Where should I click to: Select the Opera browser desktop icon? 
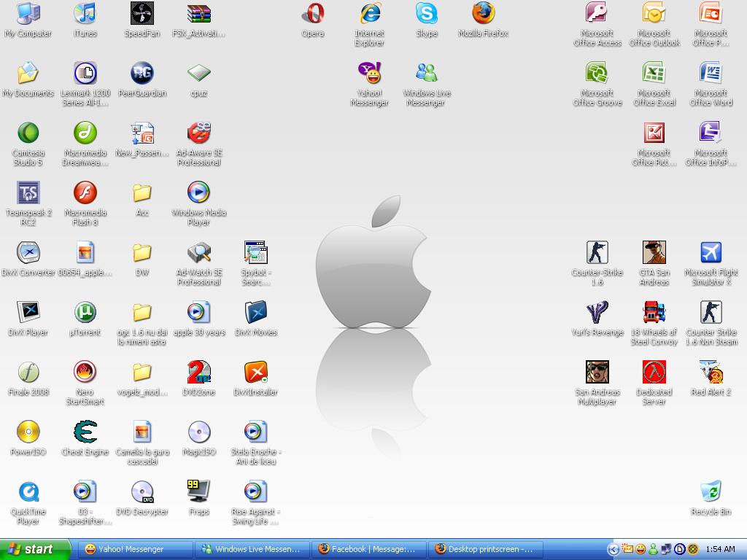[313, 14]
